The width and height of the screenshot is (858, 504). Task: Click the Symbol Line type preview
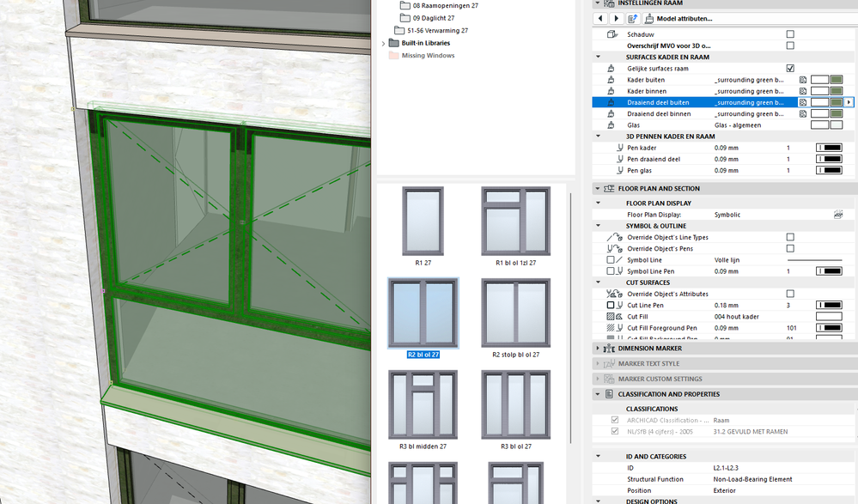815,260
